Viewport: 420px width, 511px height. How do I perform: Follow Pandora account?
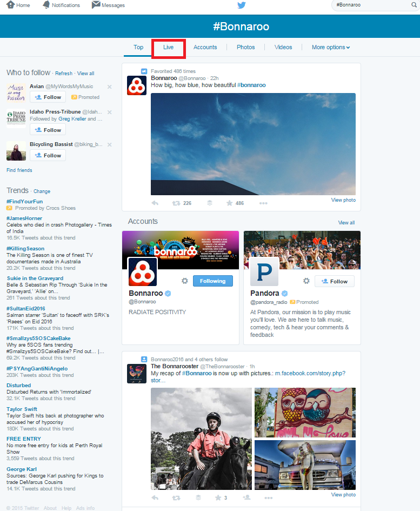334,281
